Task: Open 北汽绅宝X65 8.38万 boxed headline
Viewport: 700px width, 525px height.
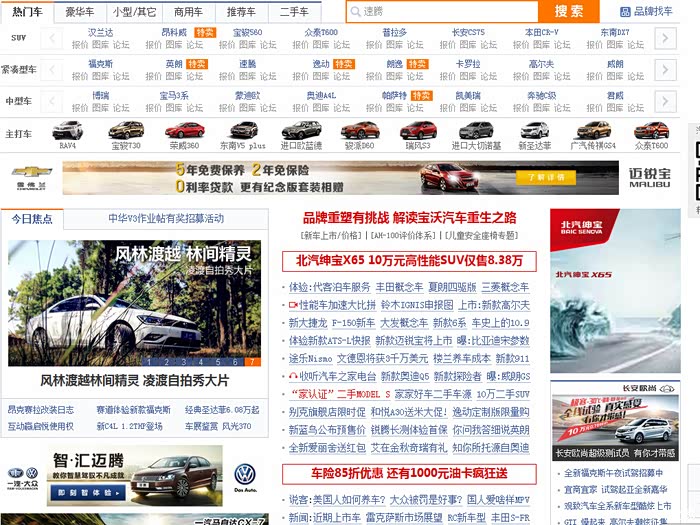Action: tap(409, 261)
